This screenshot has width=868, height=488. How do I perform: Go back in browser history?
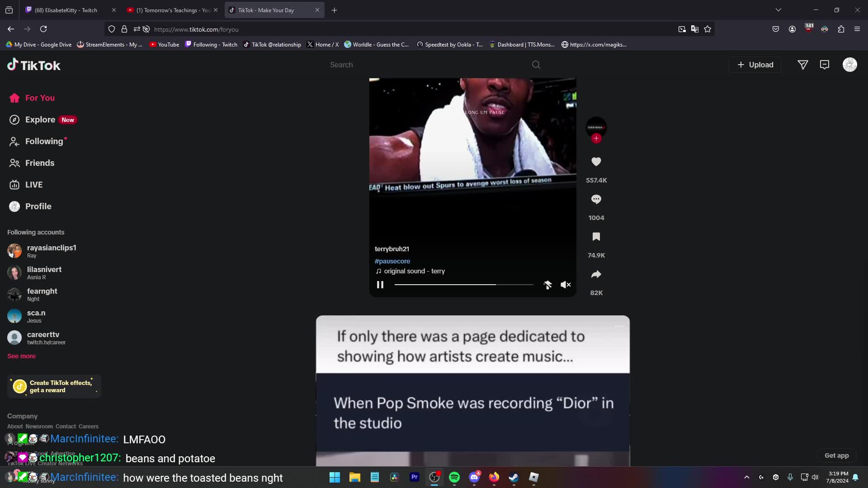pos(11,29)
